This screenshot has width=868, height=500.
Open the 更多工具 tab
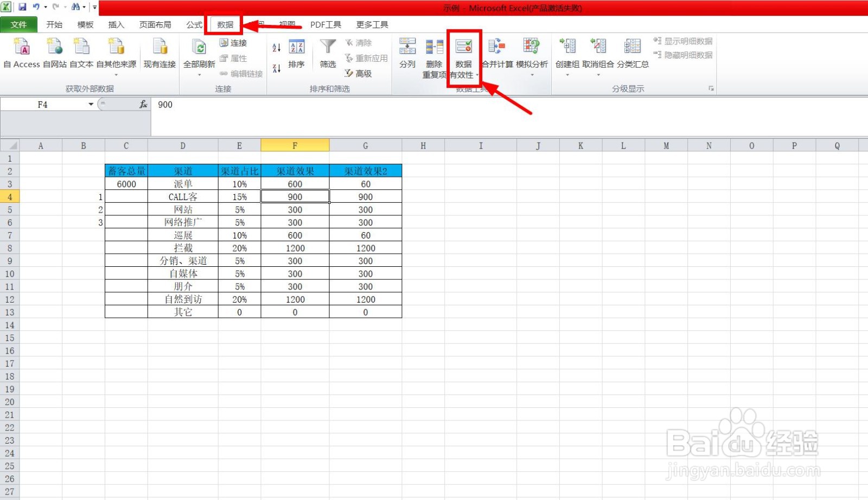coord(372,24)
